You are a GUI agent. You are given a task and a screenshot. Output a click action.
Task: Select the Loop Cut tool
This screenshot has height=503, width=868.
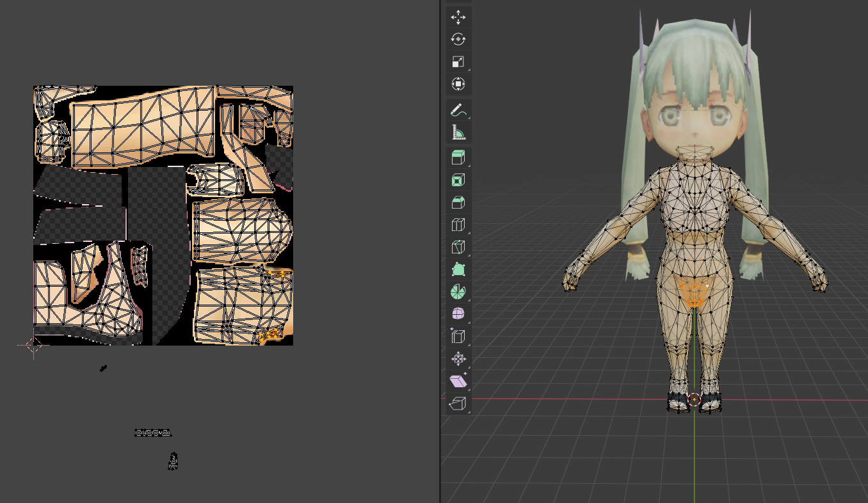[x=458, y=225]
